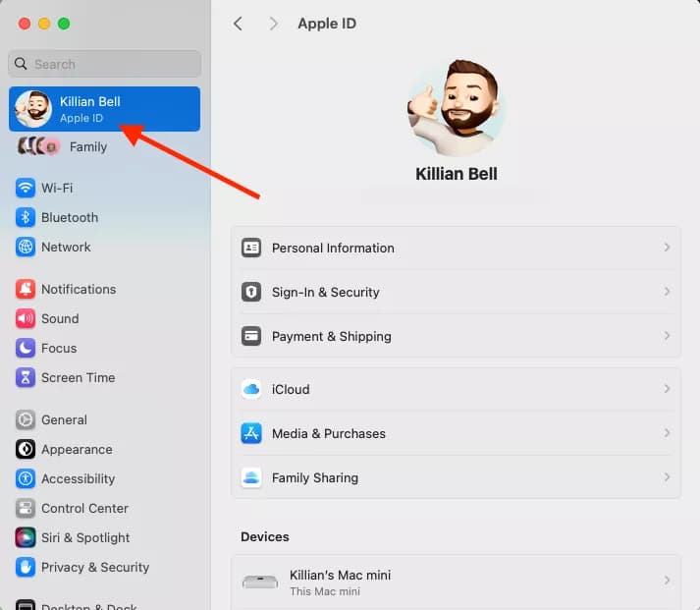The image size is (700, 610).
Task: Click Accessibility label in sidebar
Action: [x=79, y=478]
